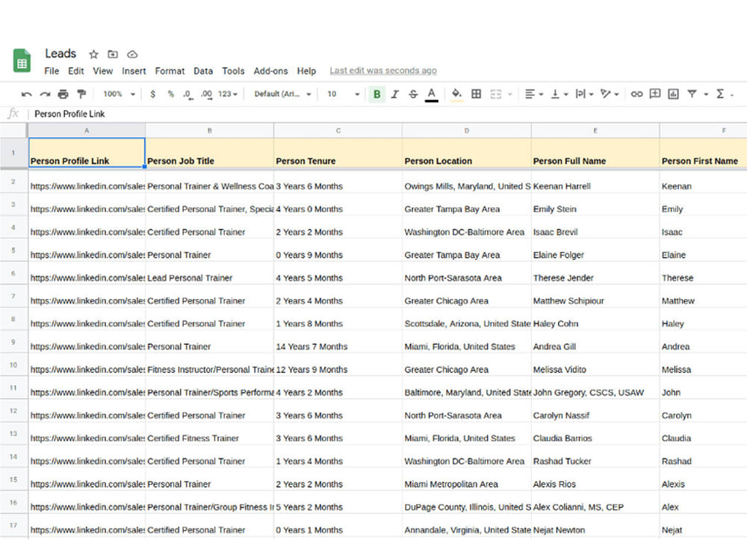
Task: Open Keenan Harrell's LinkedIn profile link
Action: pyautogui.click(x=87, y=186)
